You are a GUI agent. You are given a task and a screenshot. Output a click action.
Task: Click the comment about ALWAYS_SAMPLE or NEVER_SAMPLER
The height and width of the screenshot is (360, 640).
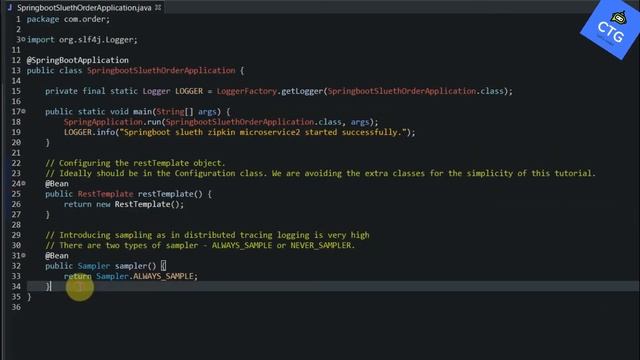(x=200, y=245)
